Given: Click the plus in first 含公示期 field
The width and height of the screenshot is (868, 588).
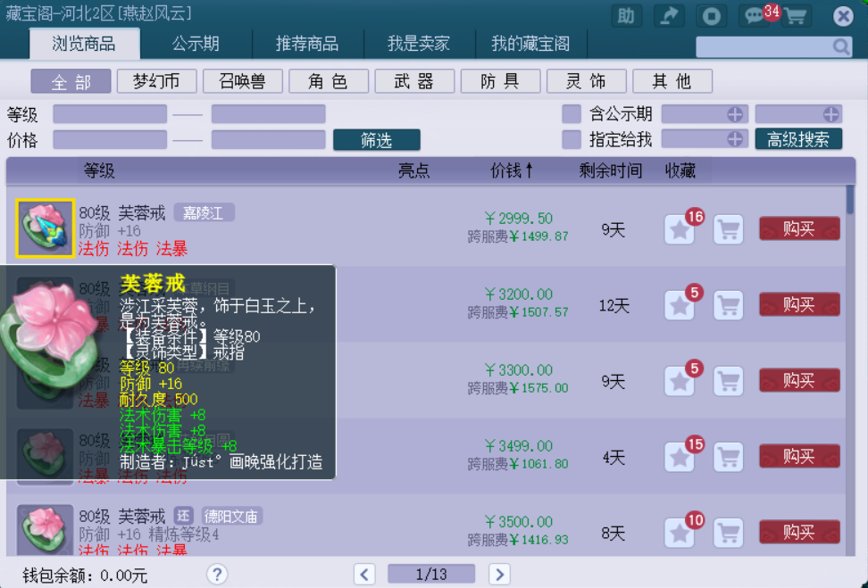Looking at the screenshot, I should pyautogui.click(x=735, y=114).
